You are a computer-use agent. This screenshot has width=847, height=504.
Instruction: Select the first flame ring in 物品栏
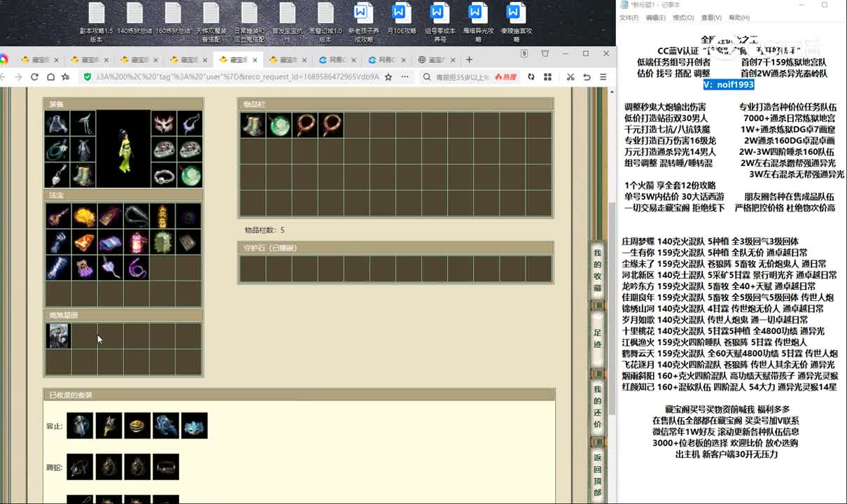tap(304, 125)
